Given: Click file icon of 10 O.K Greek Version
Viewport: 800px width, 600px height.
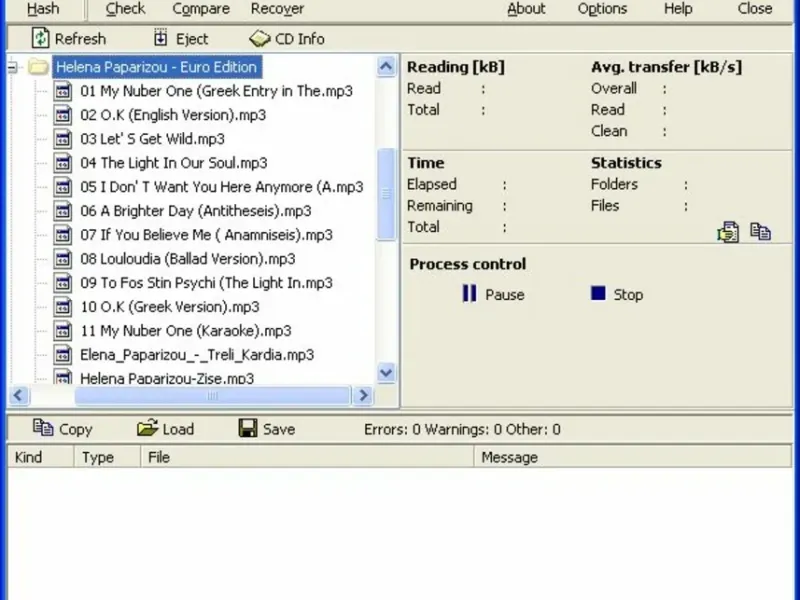Looking at the screenshot, I should (62, 307).
